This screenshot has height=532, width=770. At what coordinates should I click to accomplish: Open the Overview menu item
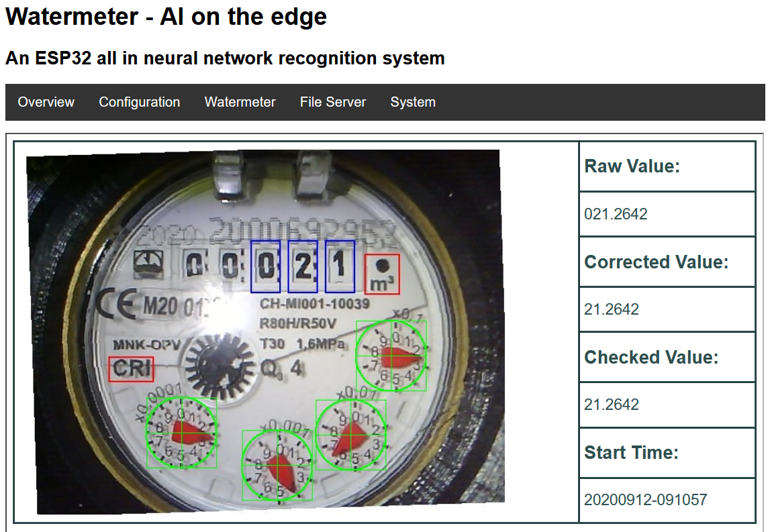tap(46, 102)
